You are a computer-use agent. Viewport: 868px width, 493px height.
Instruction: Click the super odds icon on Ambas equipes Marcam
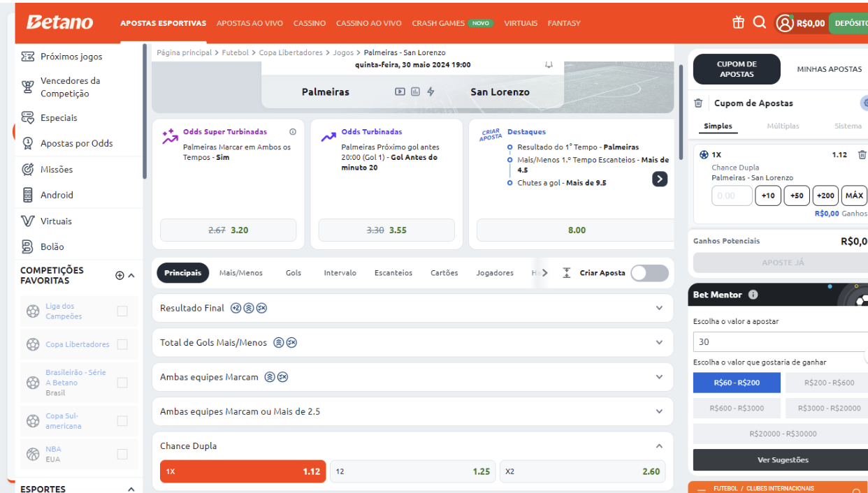click(x=270, y=377)
